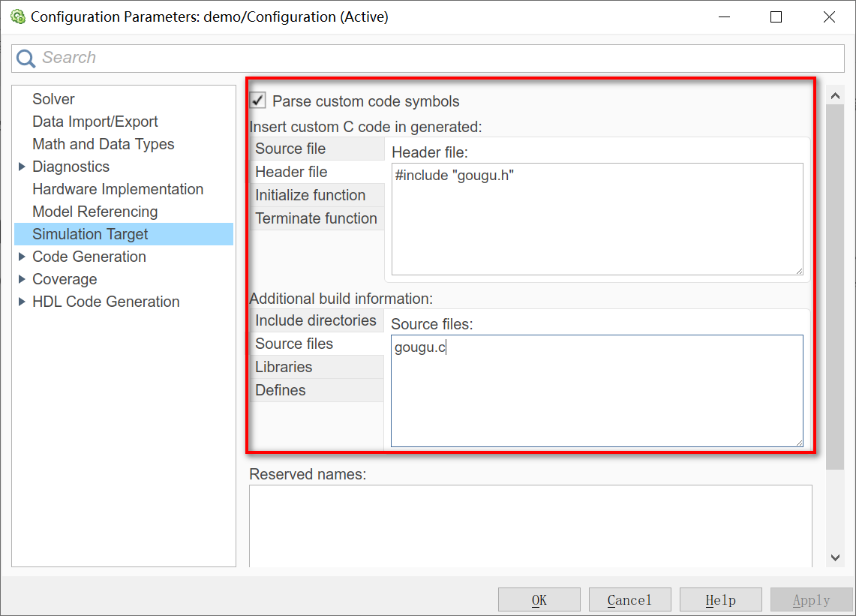Image resolution: width=856 pixels, height=616 pixels.
Task: Open the Defines tab
Action: tap(281, 390)
